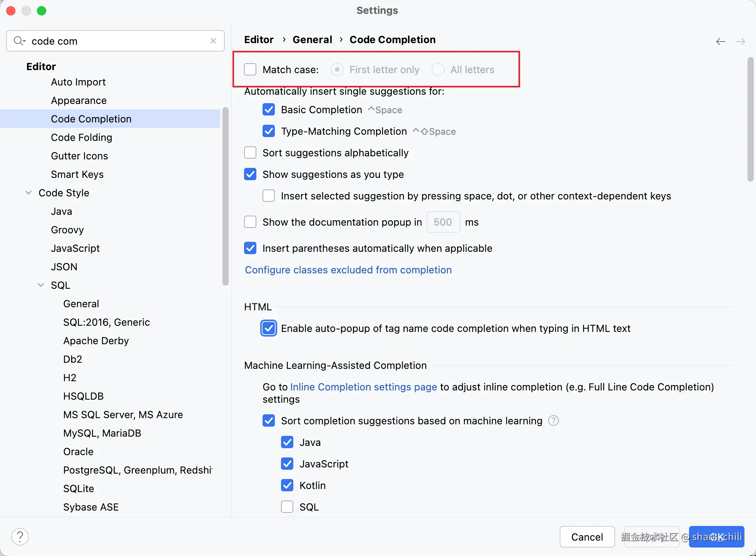Enable SQL machine learning sorting
756x556 pixels.
pos(287,507)
